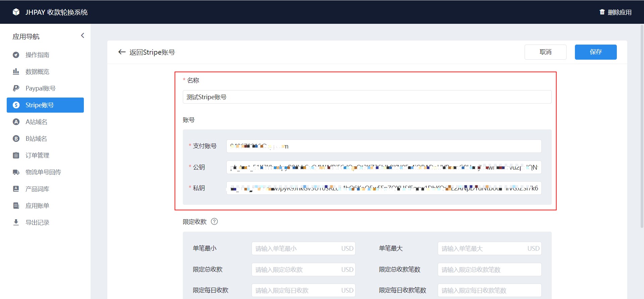Viewport: 644px width, 299px height.
Task: Focus the 限定每日收款 field
Action: click(303, 290)
